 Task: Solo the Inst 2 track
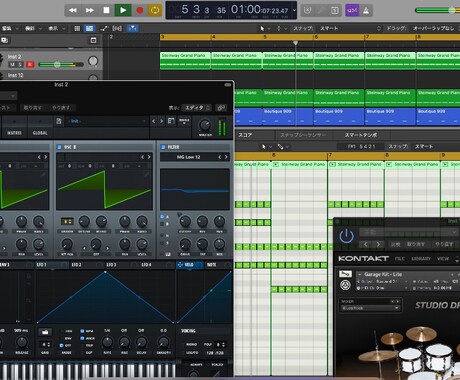tap(20, 64)
